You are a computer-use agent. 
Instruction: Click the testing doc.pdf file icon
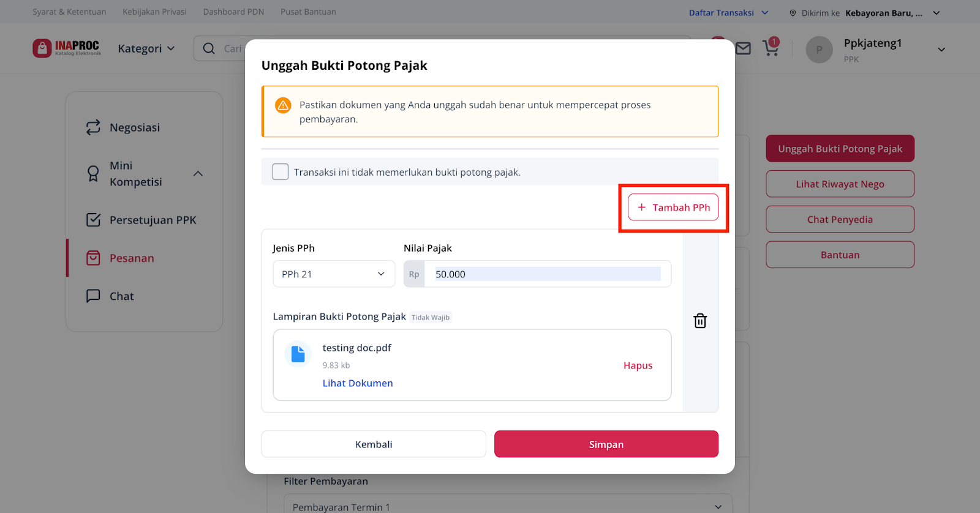(x=298, y=354)
